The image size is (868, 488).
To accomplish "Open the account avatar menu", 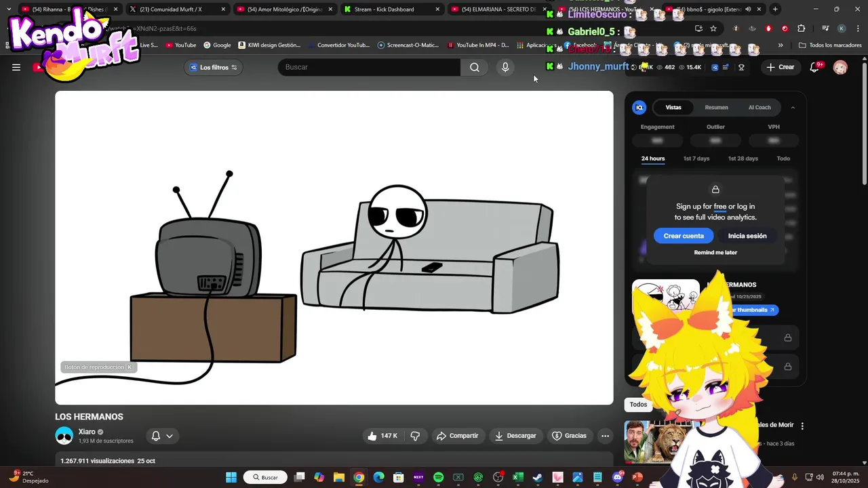I will (x=840, y=67).
